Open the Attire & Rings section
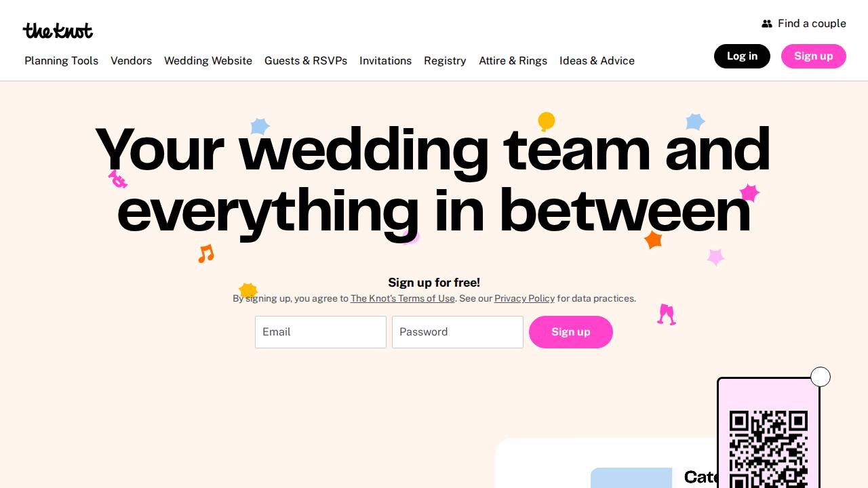Screen dimensions: 868x488 (513, 61)
